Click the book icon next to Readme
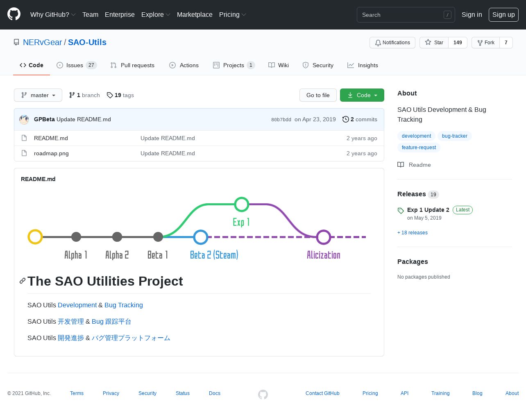Screen dimensions: 526x420 point(401,165)
